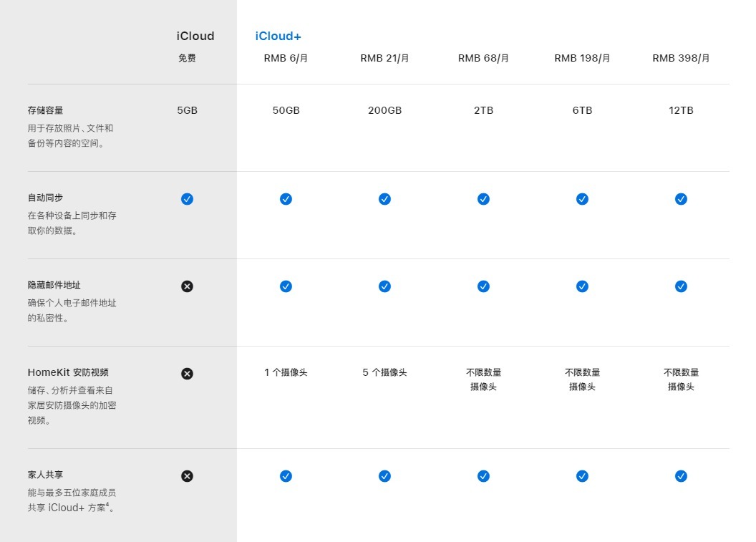Click family sharing checkmark for RMB 68/月 plan
The height and width of the screenshot is (542, 756).
483,476
